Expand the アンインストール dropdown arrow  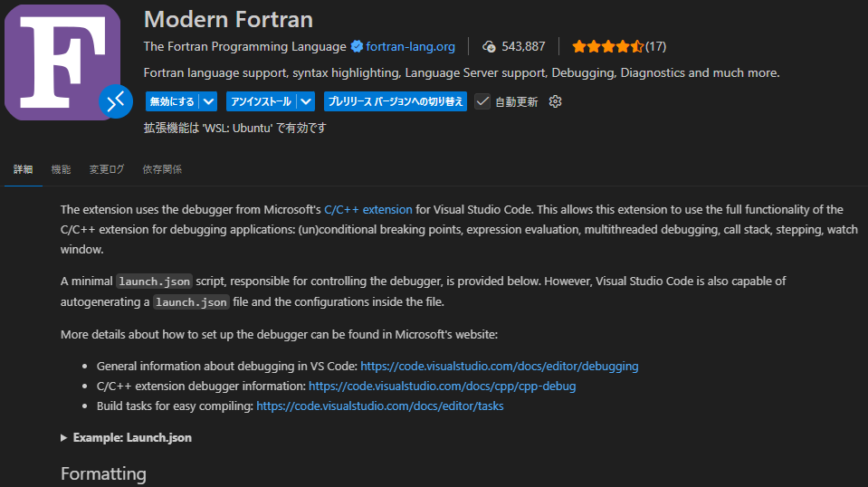306,101
